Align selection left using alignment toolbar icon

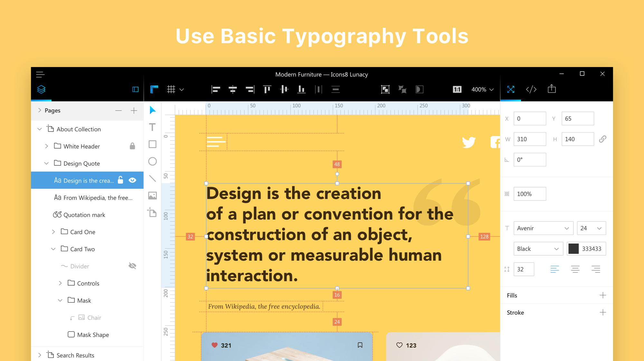(x=216, y=89)
